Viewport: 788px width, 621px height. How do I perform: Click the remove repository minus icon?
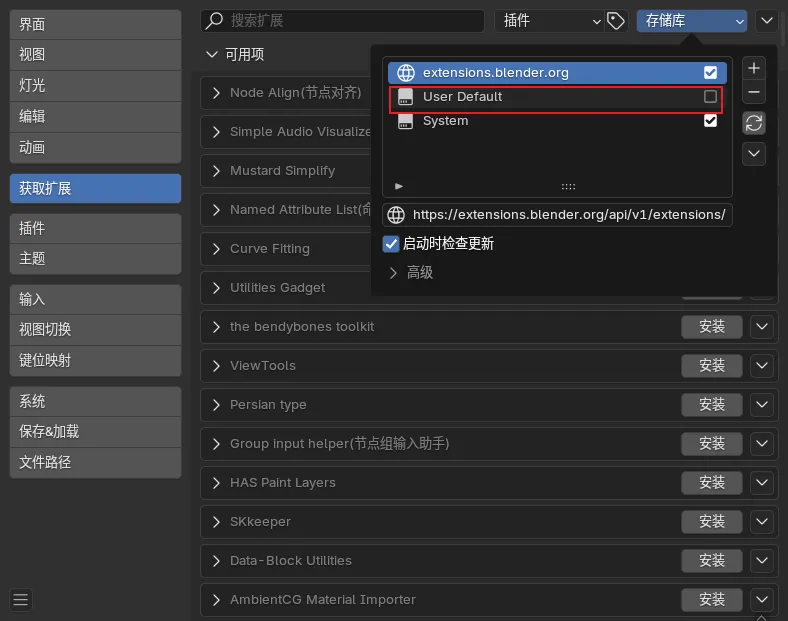tap(754, 92)
